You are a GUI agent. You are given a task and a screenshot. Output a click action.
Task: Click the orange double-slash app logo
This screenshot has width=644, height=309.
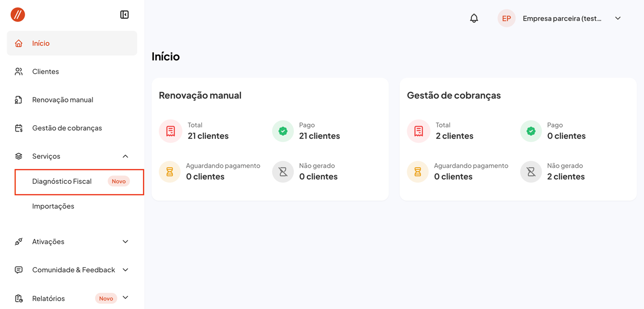pyautogui.click(x=18, y=15)
